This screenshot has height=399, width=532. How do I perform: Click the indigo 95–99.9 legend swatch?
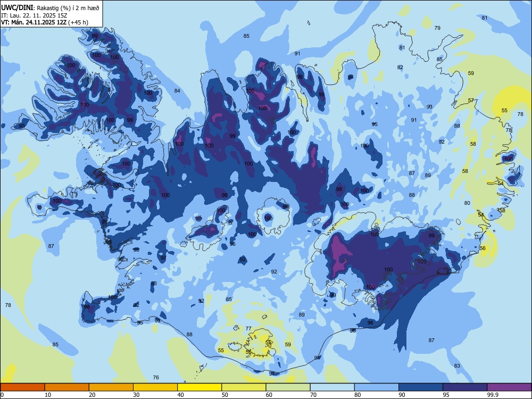(x=465, y=387)
